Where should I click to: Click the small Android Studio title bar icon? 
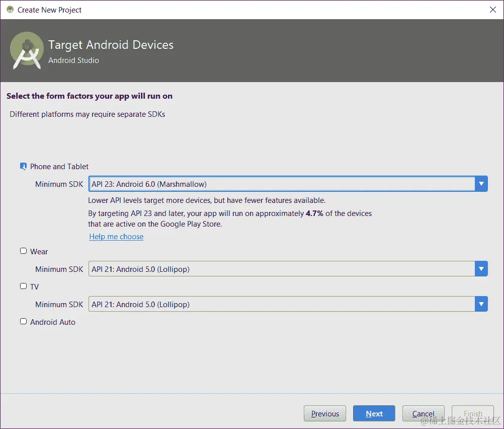(x=10, y=10)
